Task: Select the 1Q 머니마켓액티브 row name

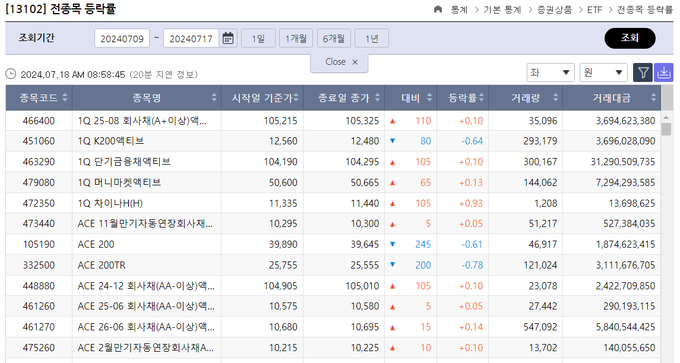Action: (x=119, y=183)
